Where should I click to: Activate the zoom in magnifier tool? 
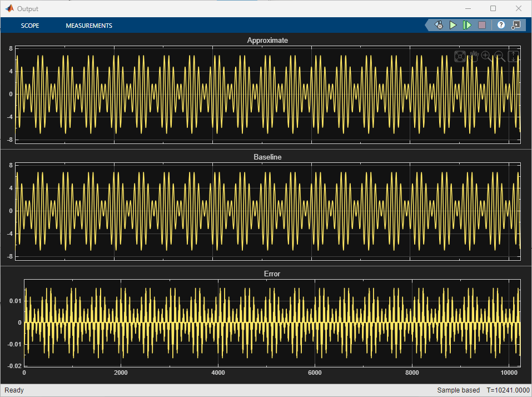click(x=486, y=56)
